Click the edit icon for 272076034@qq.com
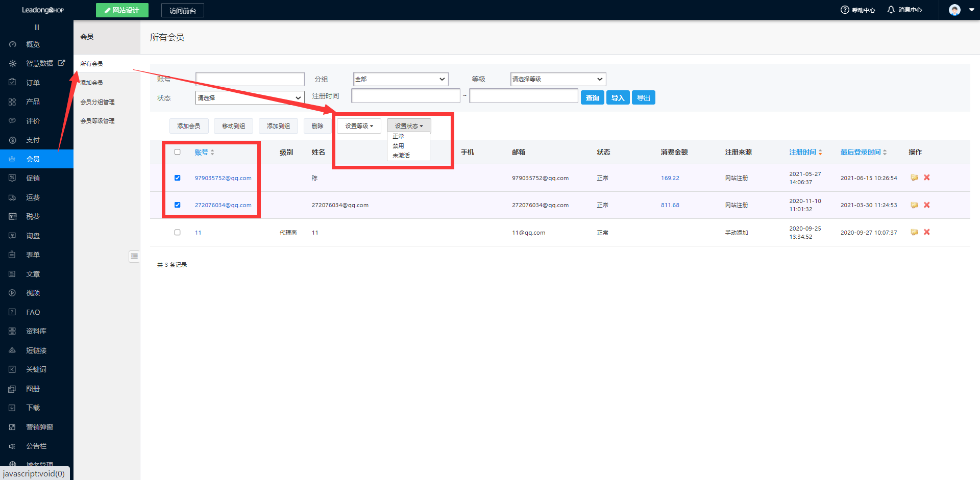 click(914, 205)
